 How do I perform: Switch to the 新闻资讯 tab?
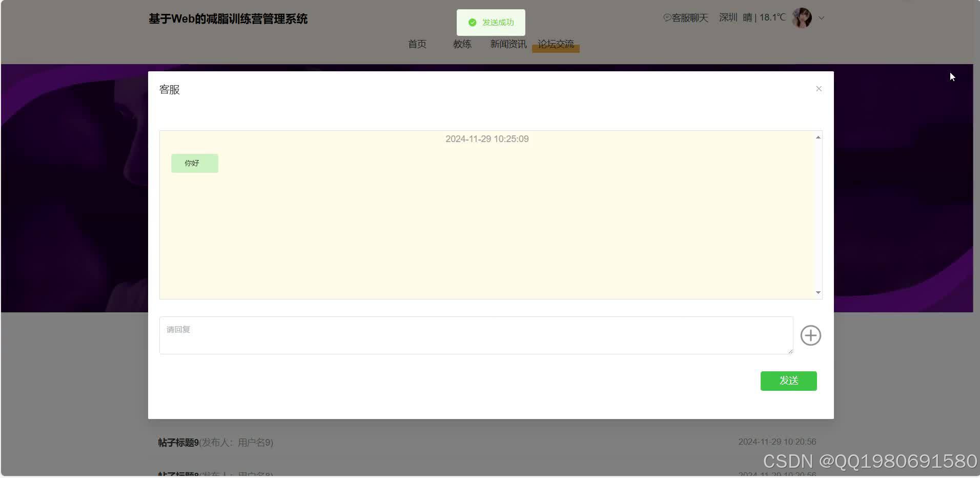tap(507, 44)
